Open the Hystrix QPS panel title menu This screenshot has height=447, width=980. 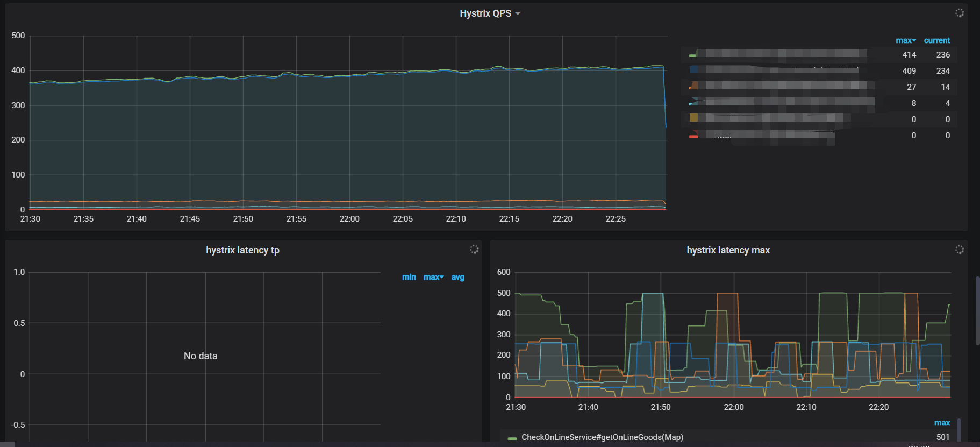[490, 13]
